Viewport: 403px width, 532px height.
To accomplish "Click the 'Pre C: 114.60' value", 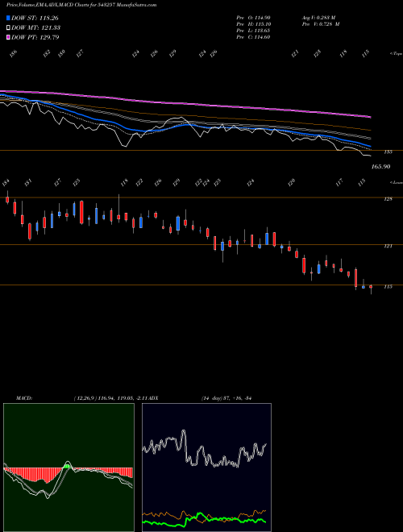I will coord(253,37).
